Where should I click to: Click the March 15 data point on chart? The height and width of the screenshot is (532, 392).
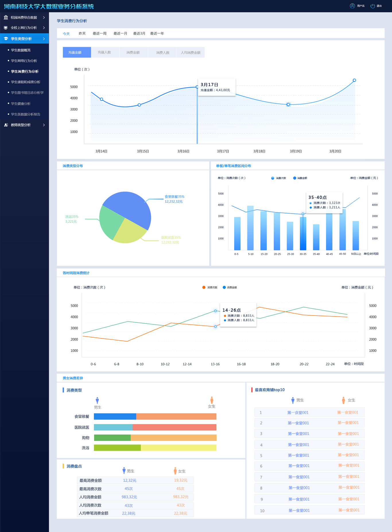[139, 105]
